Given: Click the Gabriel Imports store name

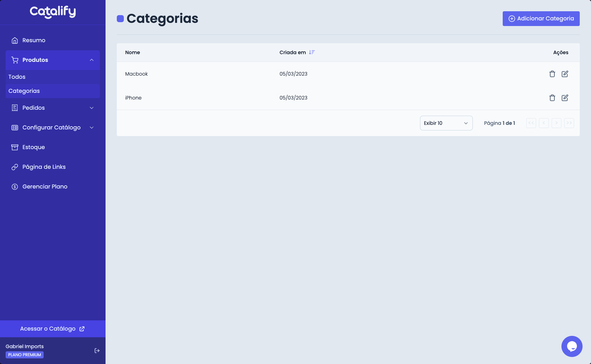Looking at the screenshot, I should pyautogui.click(x=25, y=346).
